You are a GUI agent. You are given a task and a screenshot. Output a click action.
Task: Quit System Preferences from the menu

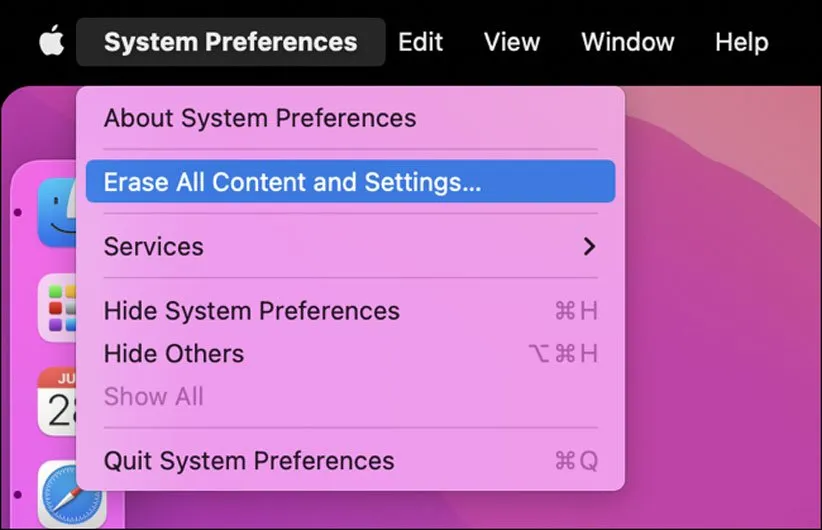249,461
